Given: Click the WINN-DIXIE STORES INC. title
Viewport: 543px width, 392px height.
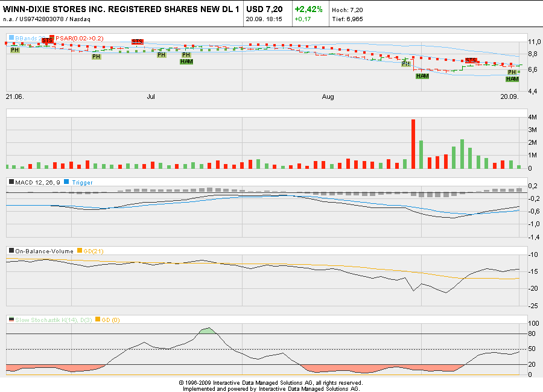Looking at the screenshot, I should (x=121, y=10).
